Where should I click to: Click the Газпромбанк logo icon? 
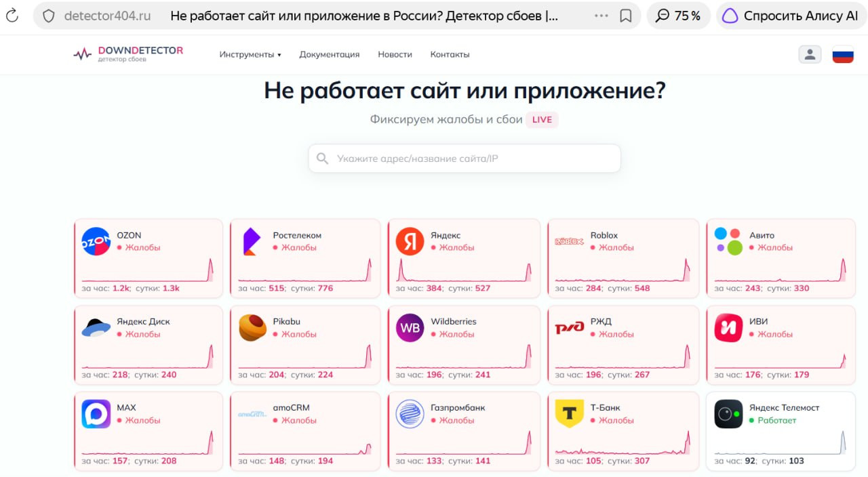(x=410, y=414)
